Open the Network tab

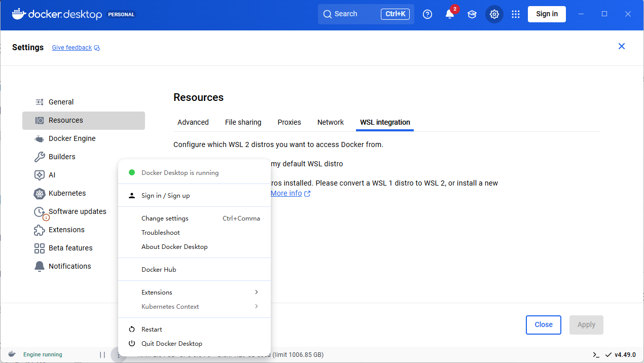click(331, 122)
